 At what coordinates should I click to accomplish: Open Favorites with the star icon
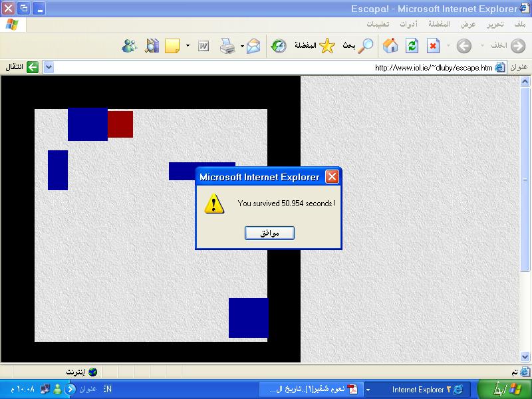pyautogui.click(x=327, y=46)
